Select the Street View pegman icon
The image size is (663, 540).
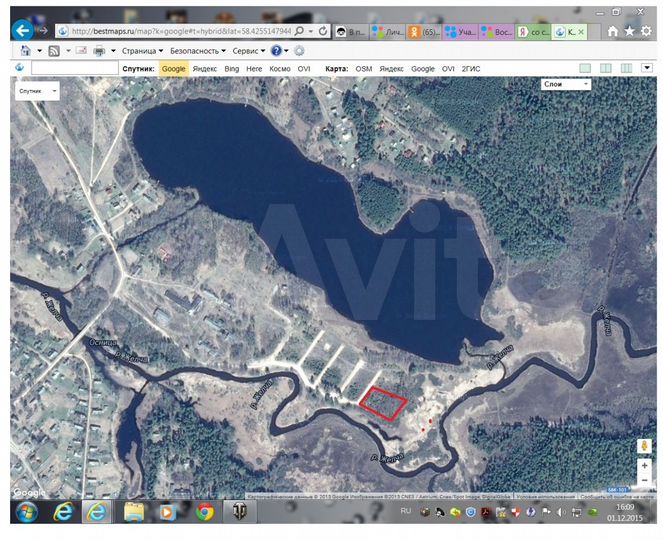tap(644, 446)
